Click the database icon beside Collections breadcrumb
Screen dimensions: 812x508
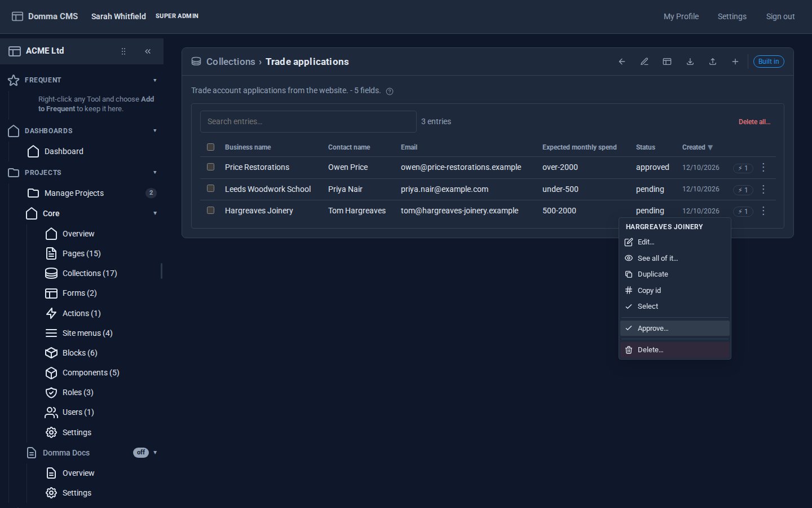coord(196,62)
